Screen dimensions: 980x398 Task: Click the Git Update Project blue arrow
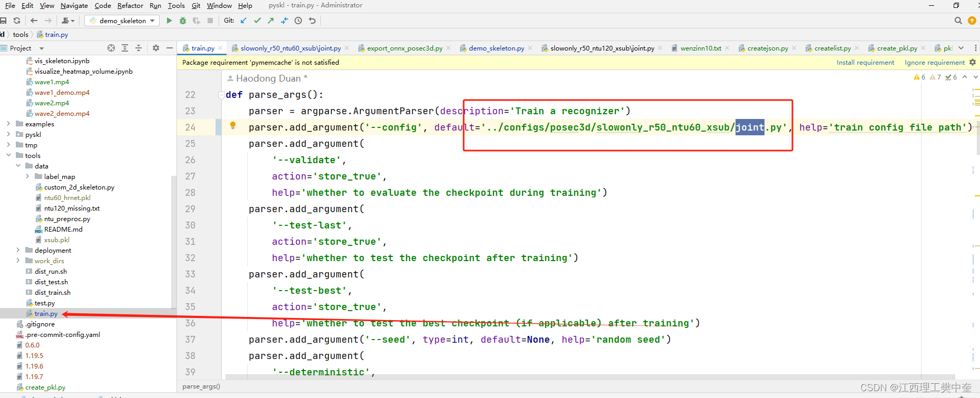coord(243,21)
